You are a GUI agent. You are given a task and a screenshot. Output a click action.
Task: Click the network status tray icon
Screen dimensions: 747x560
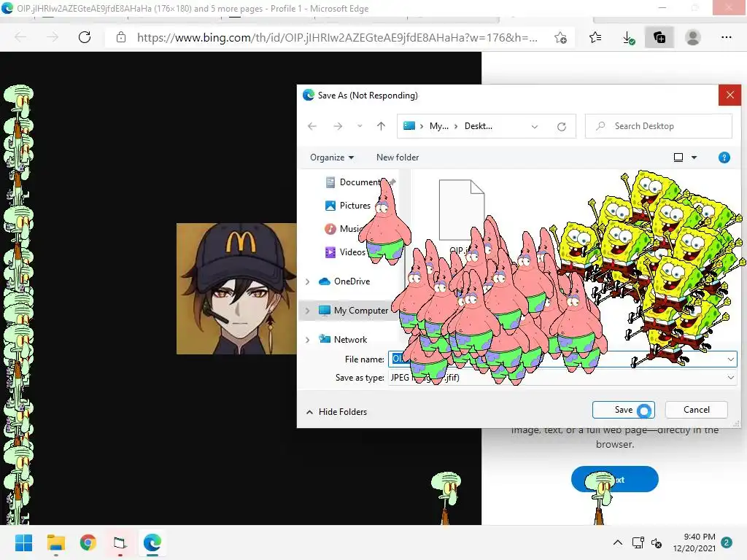tap(638, 542)
